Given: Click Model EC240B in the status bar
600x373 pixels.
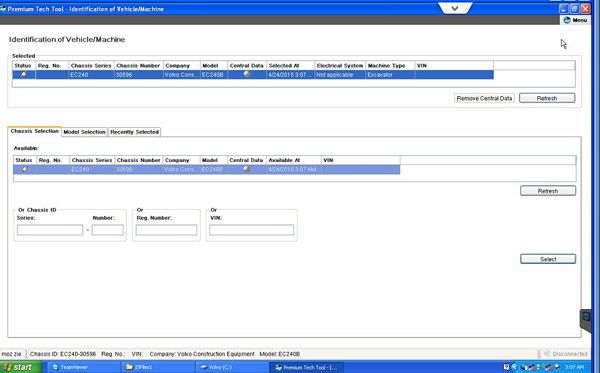Looking at the screenshot, I should tap(280, 354).
